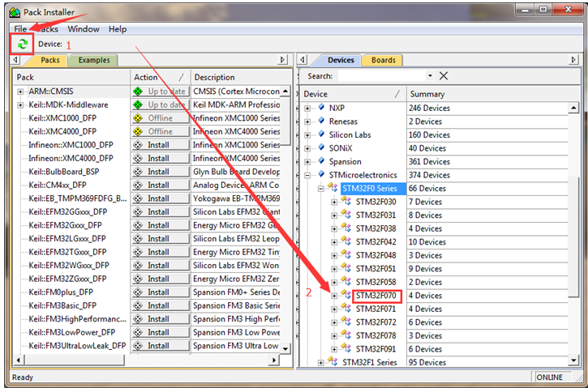Expand the STM32F030 device node

point(334,203)
